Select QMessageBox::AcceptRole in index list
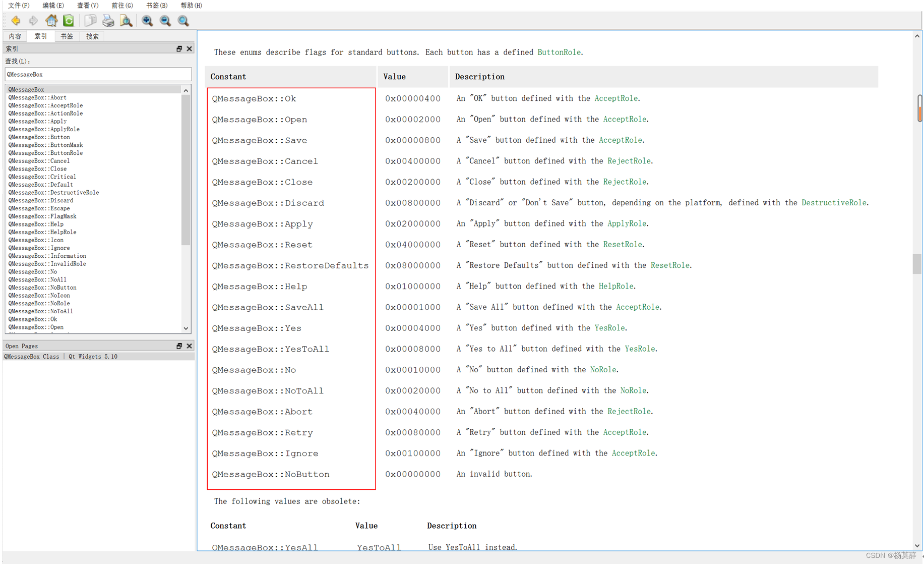This screenshot has width=924, height=564. pyautogui.click(x=45, y=105)
